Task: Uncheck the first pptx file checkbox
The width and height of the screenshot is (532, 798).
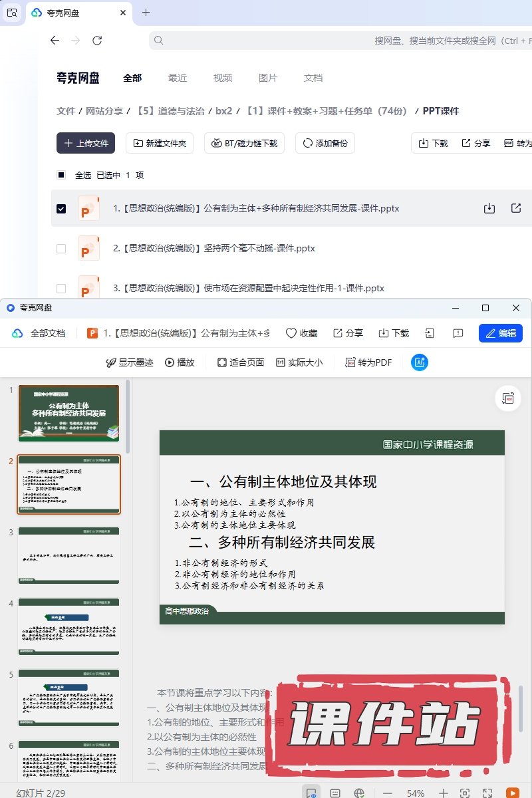Action: 61,209
